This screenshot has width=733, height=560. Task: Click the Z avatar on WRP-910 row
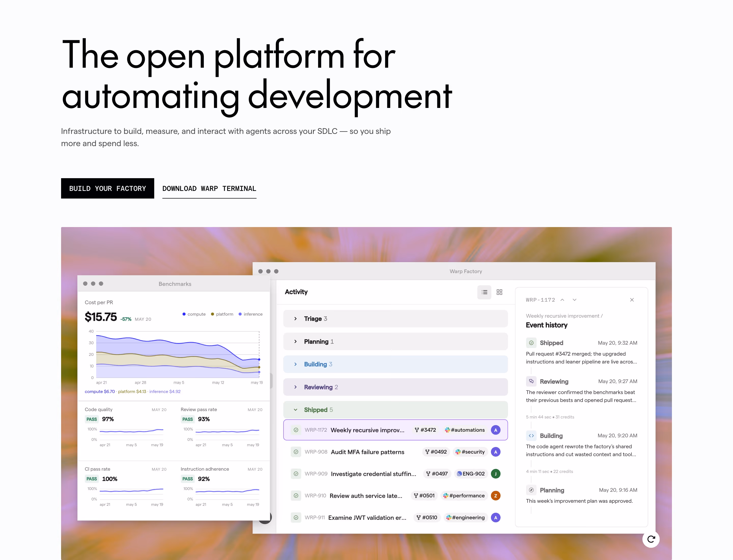point(495,495)
